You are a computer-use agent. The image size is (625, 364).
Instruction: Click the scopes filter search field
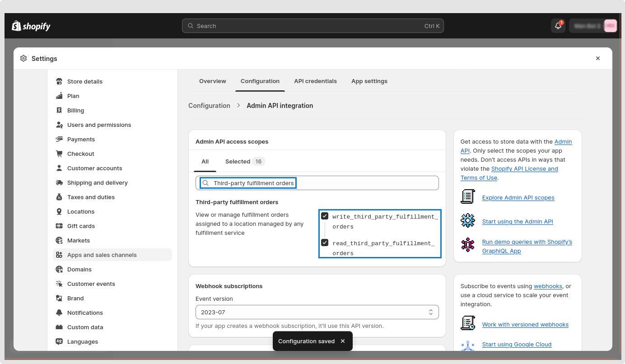pyautogui.click(x=317, y=183)
